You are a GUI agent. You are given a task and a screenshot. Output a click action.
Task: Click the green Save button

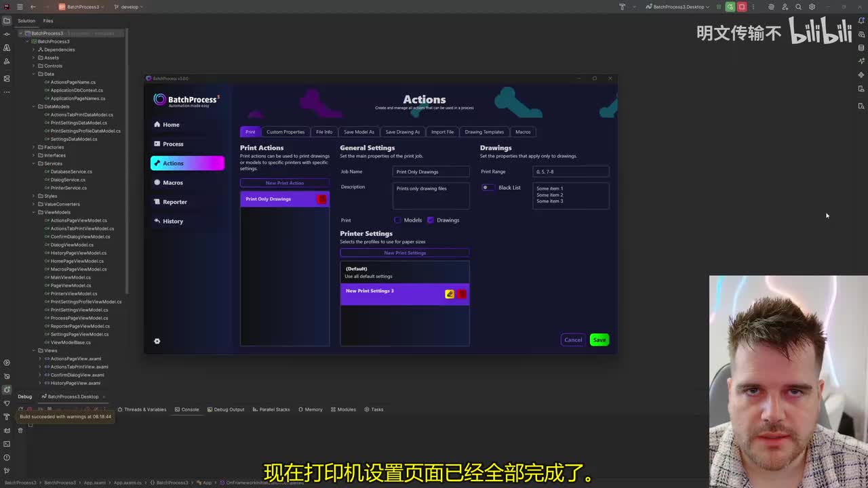point(599,340)
